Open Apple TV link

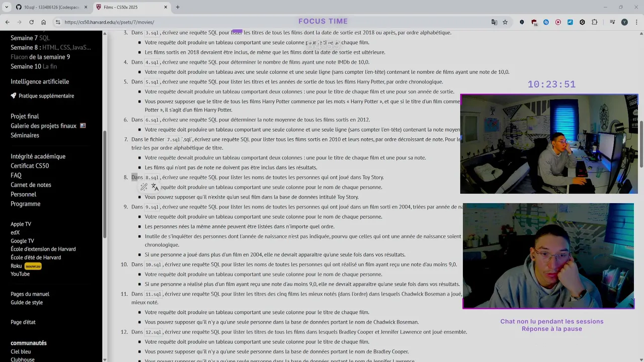point(21,224)
